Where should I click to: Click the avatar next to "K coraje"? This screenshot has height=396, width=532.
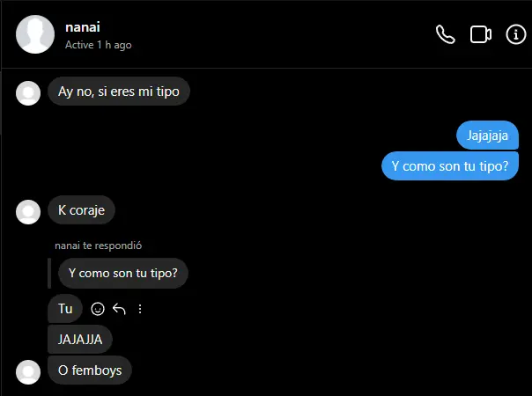click(28, 212)
